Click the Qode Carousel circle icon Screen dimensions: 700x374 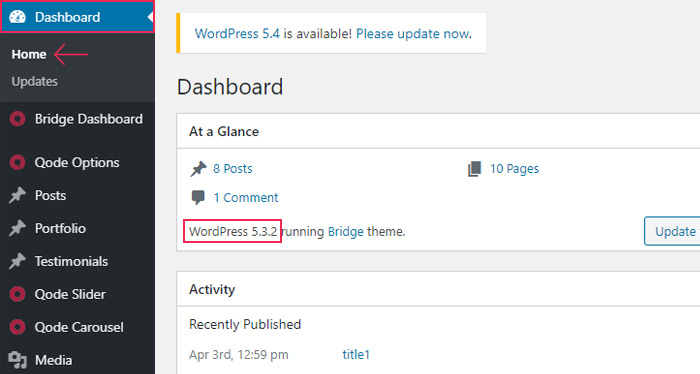coord(17,328)
